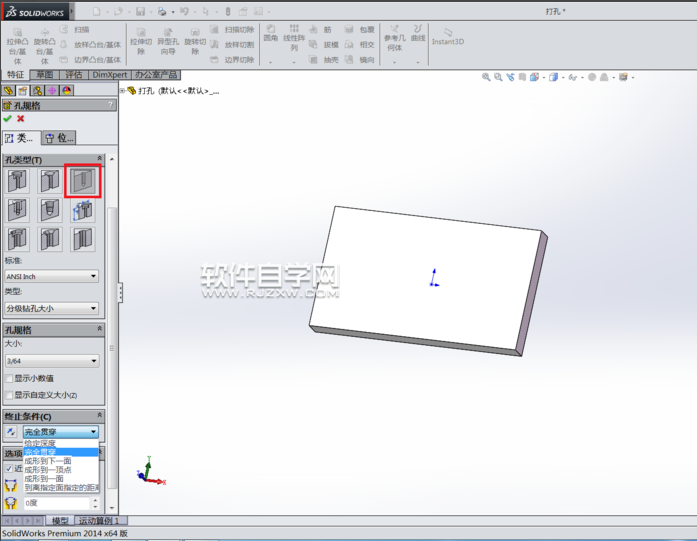Choose 成形到一顶点 from the dropdown list
This screenshot has height=541, width=697.
pos(61,470)
